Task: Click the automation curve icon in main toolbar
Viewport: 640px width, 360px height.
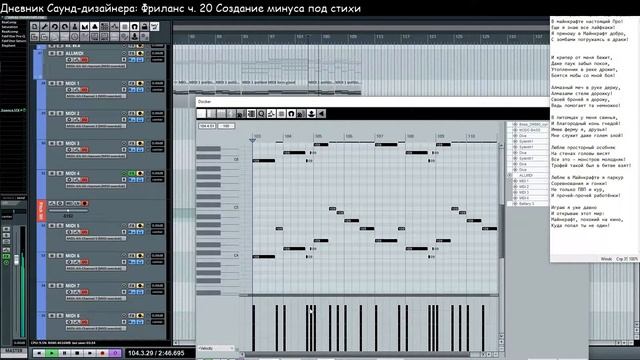Action: (x=114, y=27)
